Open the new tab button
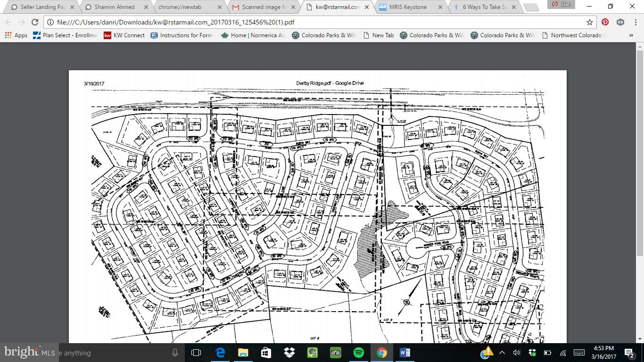This screenshot has width=644, height=362. tap(531, 8)
